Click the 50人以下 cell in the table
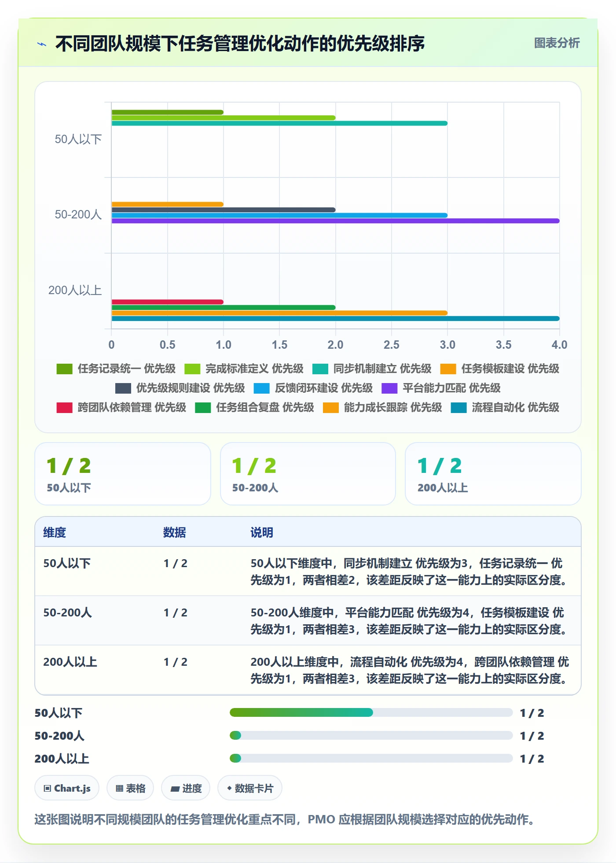The height and width of the screenshot is (863, 616). [67, 563]
